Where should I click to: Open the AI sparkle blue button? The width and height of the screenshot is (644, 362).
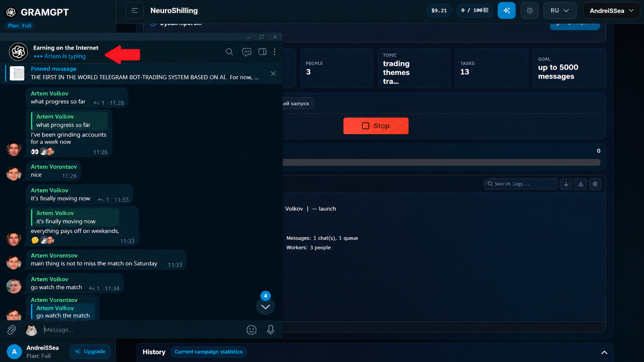(506, 10)
